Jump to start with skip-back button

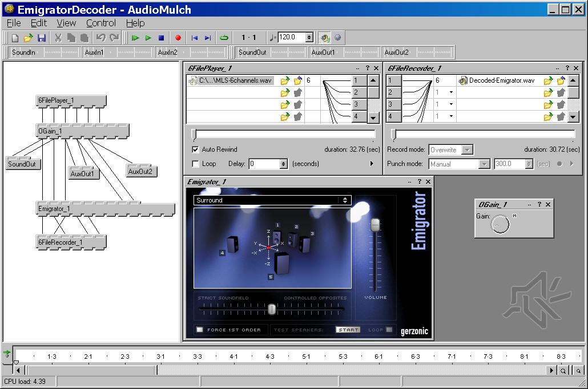(194, 38)
